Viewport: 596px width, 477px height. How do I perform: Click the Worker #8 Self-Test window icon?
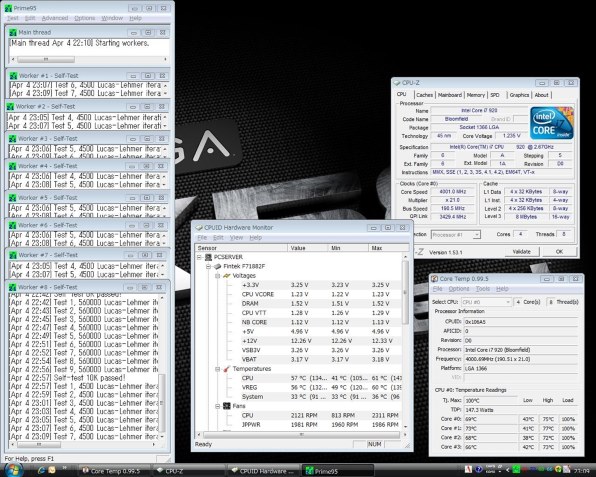coord(13,287)
